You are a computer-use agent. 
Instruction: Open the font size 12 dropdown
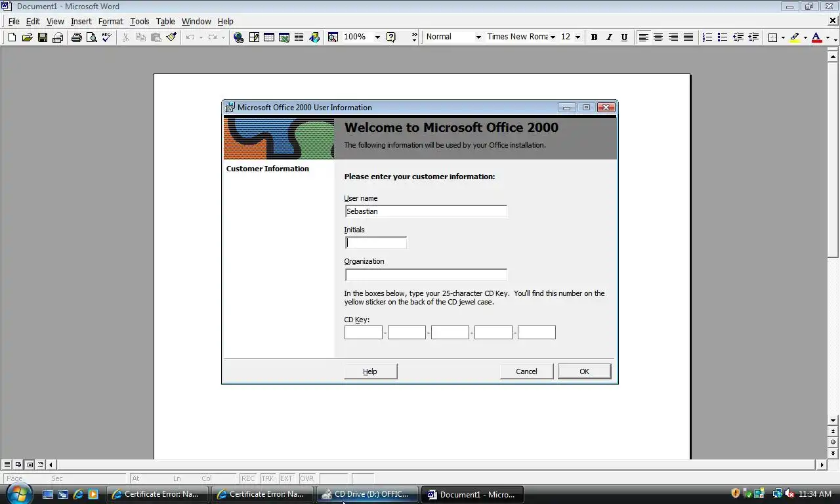577,37
